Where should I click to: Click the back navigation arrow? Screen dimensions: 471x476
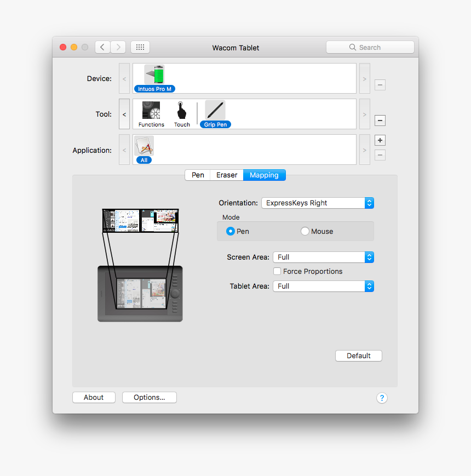click(102, 47)
